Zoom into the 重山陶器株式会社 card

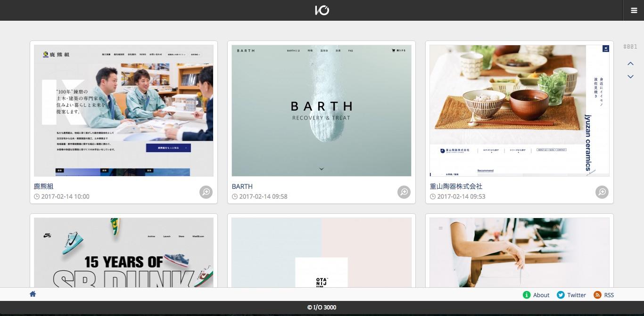[602, 192]
